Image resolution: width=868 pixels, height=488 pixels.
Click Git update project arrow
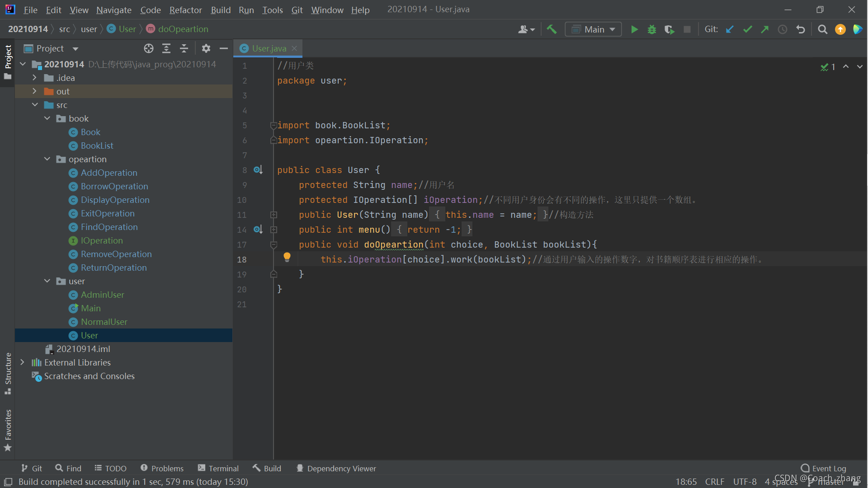pyautogui.click(x=730, y=29)
